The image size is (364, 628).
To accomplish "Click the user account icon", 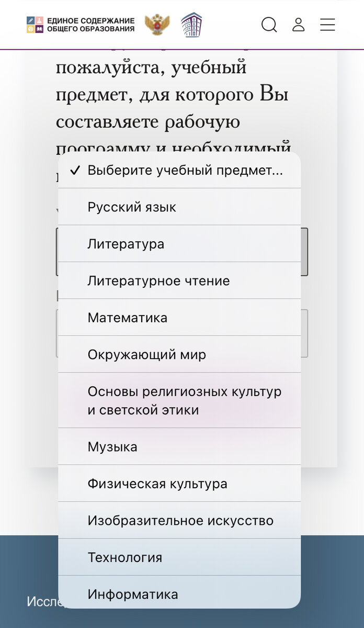I will coord(299,25).
